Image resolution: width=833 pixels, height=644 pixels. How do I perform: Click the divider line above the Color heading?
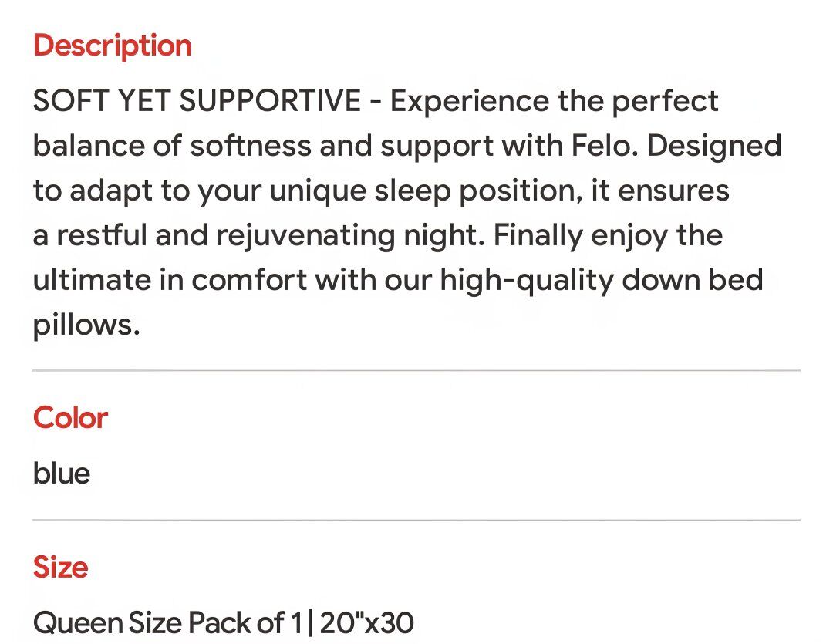click(416, 371)
